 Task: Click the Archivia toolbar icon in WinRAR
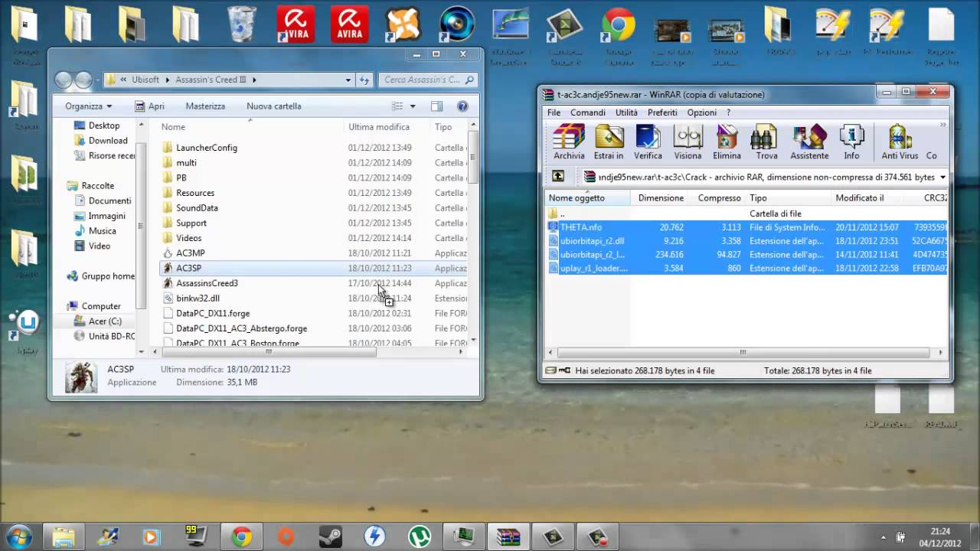[569, 142]
